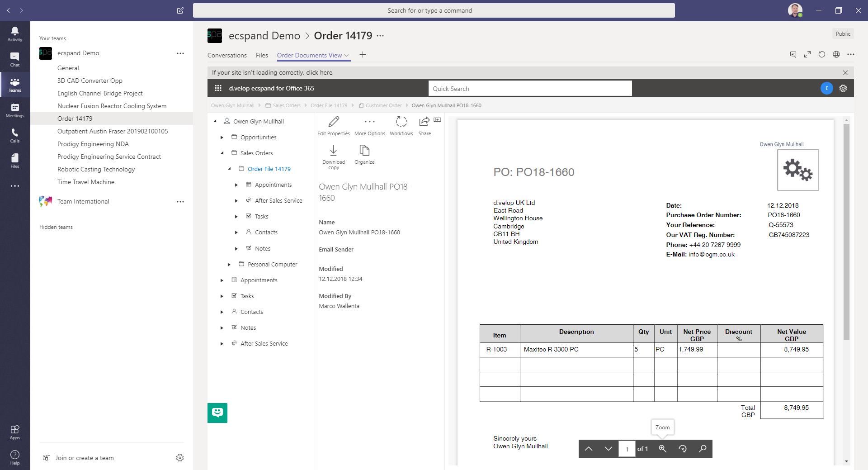Screen dimensions: 868x470
Task: Open more tab options ellipsis
Action: (851, 54)
